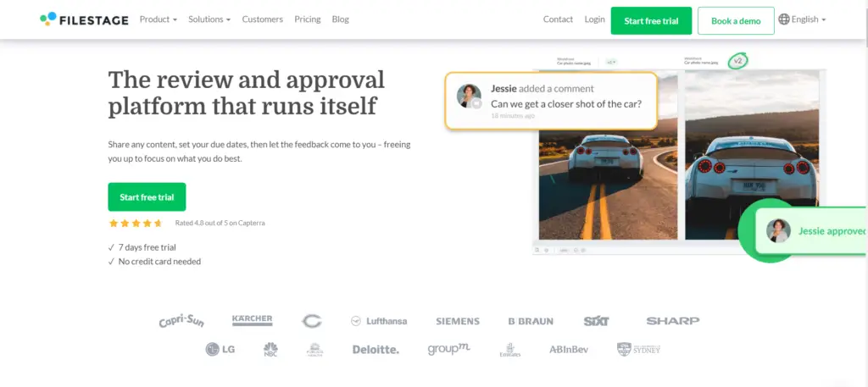
Task: Click the Publicis Health logo
Action: (x=315, y=350)
